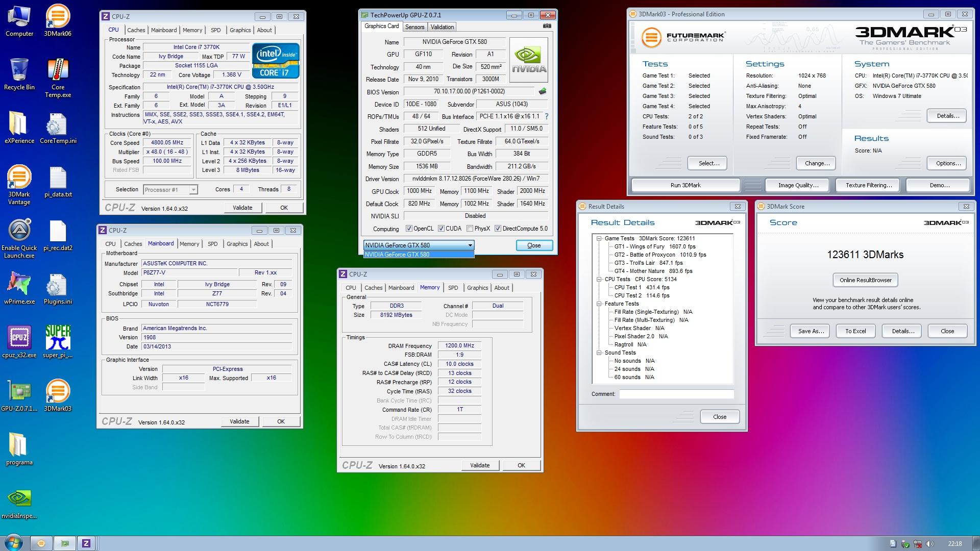Collapse the Feature Tests tree node
980x551 pixels.
coord(599,304)
